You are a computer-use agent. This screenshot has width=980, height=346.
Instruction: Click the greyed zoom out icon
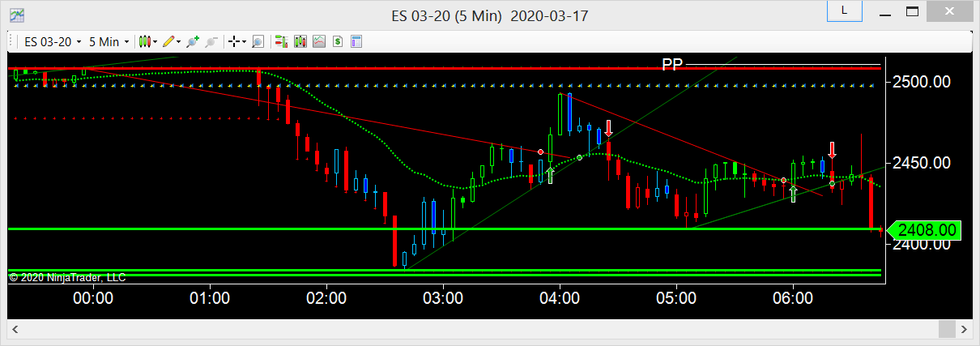[211, 41]
